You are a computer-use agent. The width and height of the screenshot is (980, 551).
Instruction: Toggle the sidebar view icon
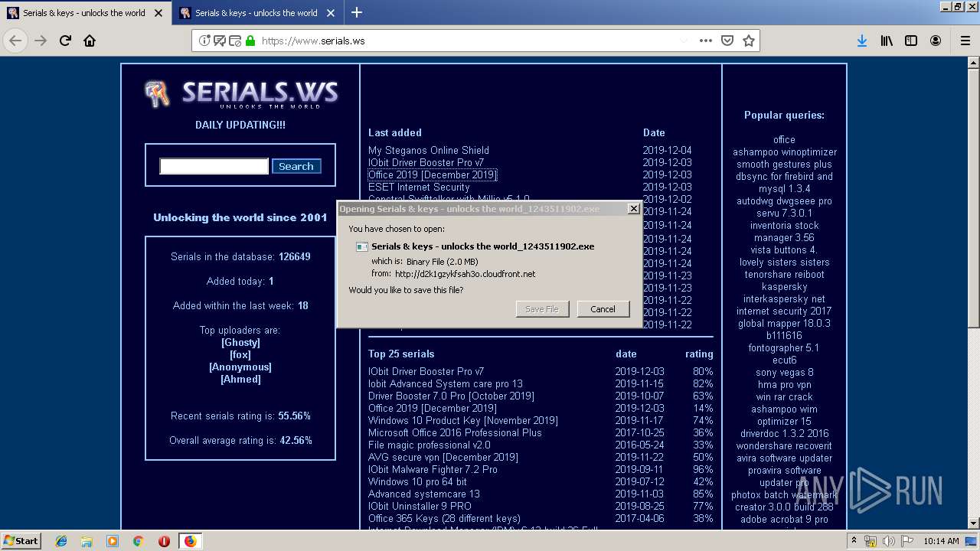point(911,41)
